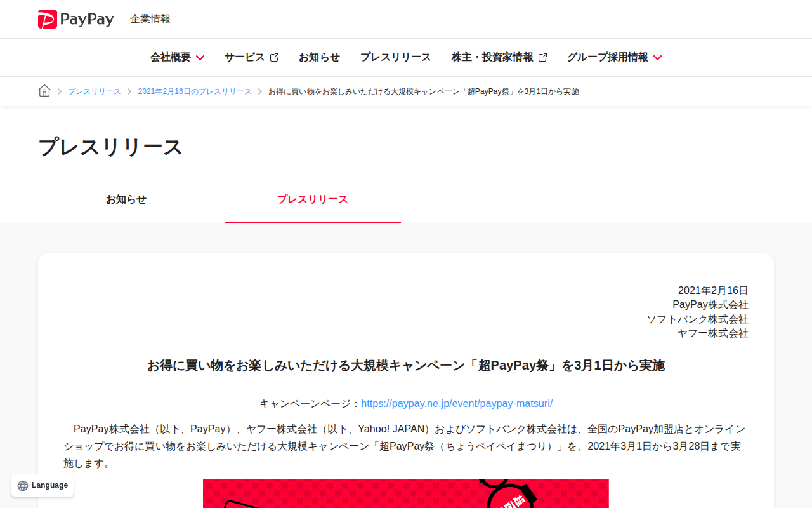Click the date 2021年2月16日
This screenshot has height=508, width=812.
(x=713, y=291)
